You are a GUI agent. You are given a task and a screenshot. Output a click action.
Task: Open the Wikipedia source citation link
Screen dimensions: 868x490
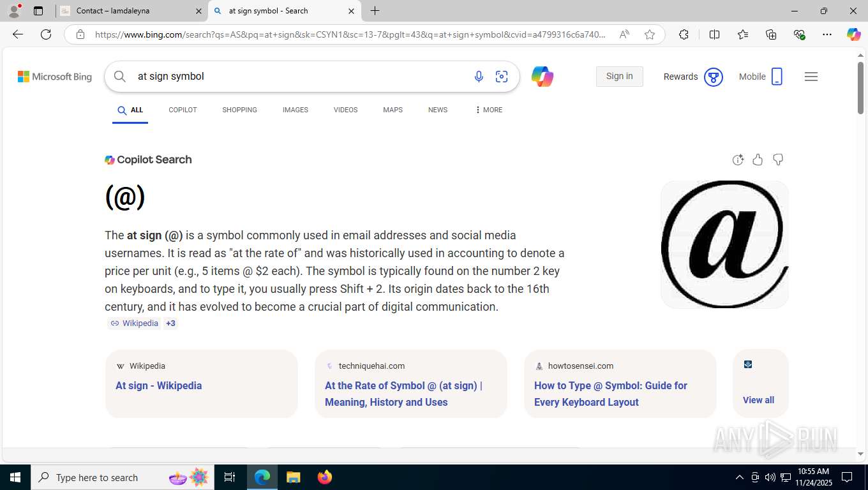(x=134, y=323)
